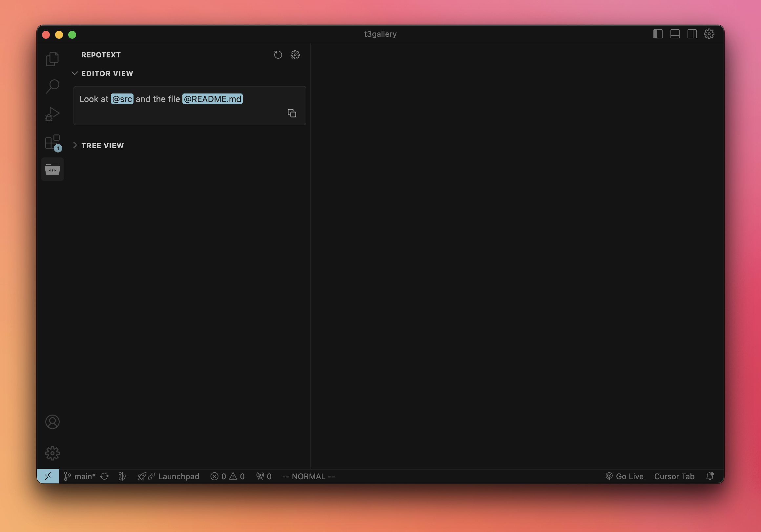761x532 pixels.
Task: Open the Search view in activity bar
Action: pos(52,86)
